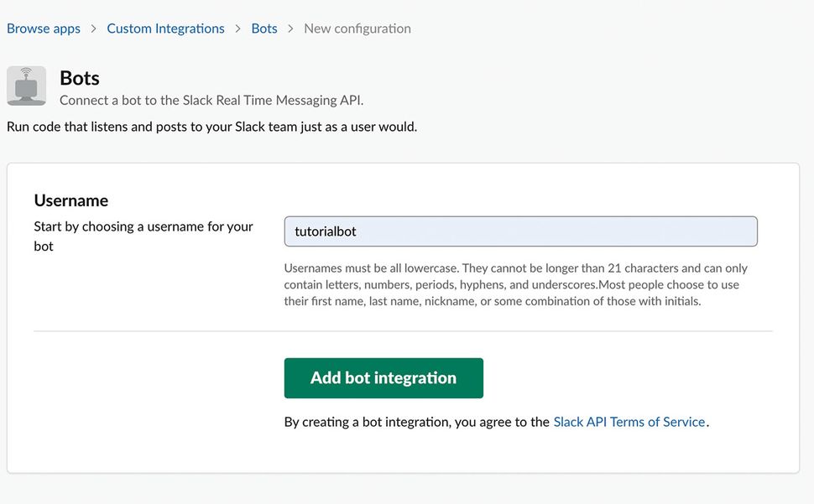
Task: Open the Browse apps breadcrumb link
Action: click(x=43, y=28)
